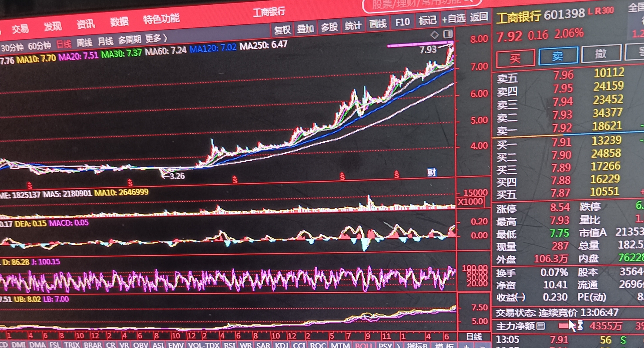The height and width of the screenshot is (348, 644).
Task: Open the 主力净额 list icon
Action: coord(540,326)
